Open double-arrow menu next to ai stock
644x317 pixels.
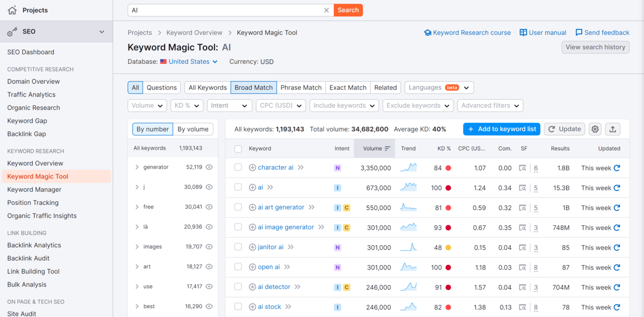pos(288,307)
